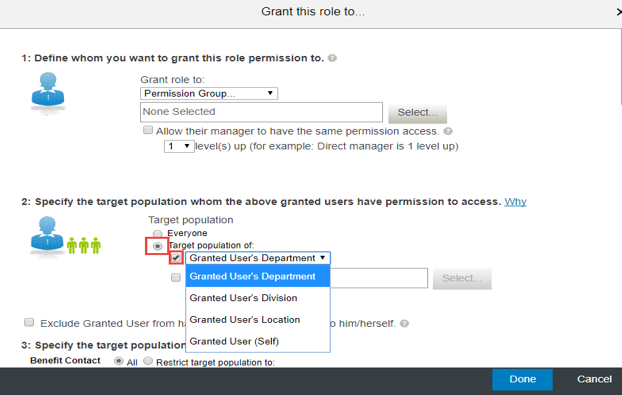Image resolution: width=622 pixels, height=395 pixels.
Task: Collapse the Granted User's Department combo box
Action: 258,258
